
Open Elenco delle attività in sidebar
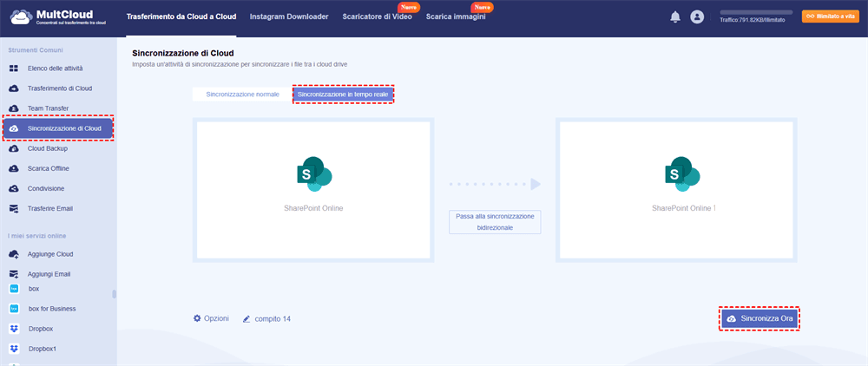coord(57,69)
